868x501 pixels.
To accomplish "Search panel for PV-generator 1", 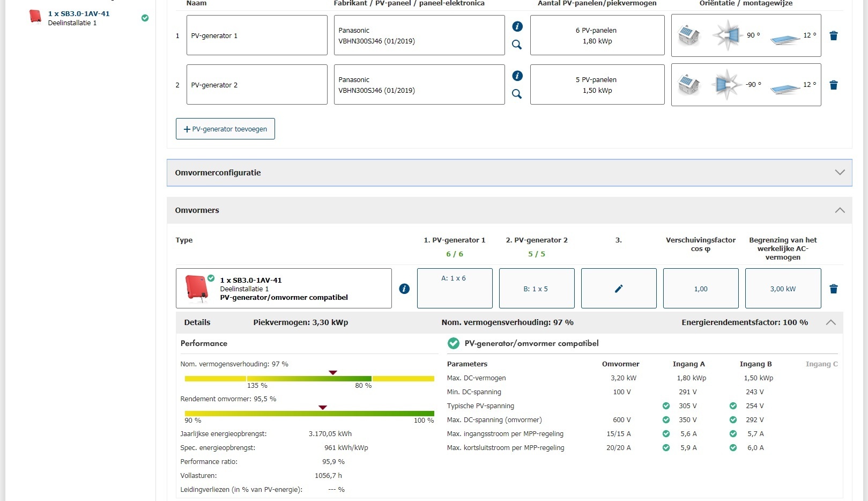I will pyautogui.click(x=517, y=45).
